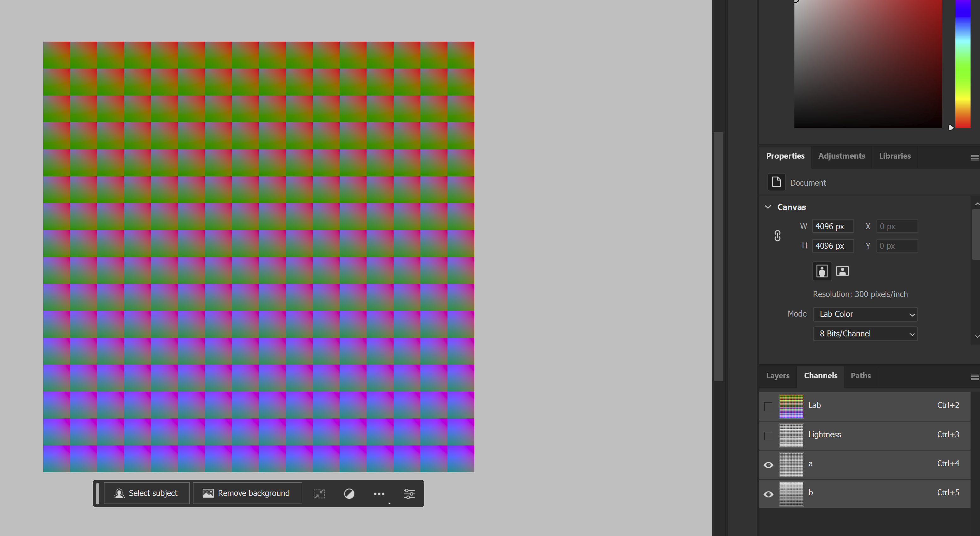Hide the b channel eye icon
The width and height of the screenshot is (980, 536).
click(768, 494)
